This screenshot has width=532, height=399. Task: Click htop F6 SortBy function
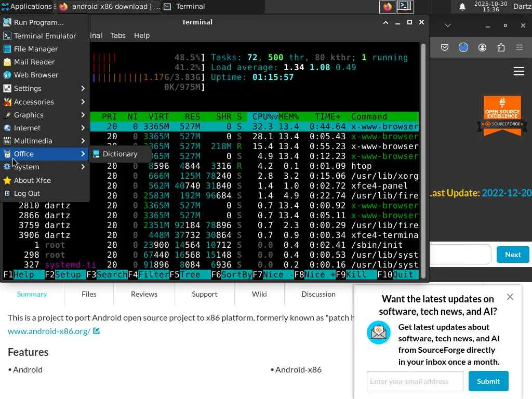click(x=232, y=274)
